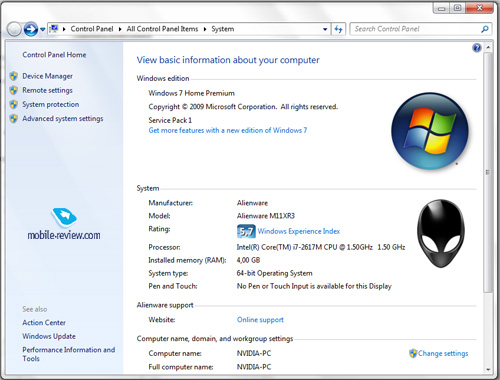Click the shield icon beside Remote settings

click(x=14, y=90)
